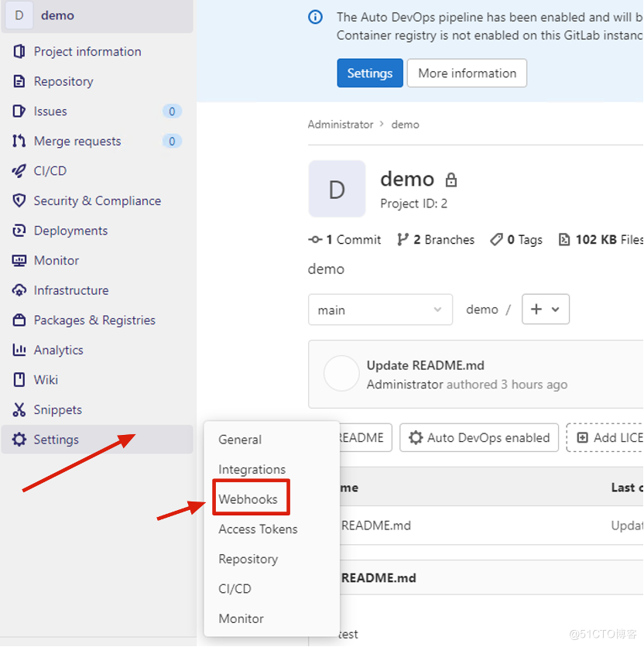Open Repository in the left sidebar

97,81
